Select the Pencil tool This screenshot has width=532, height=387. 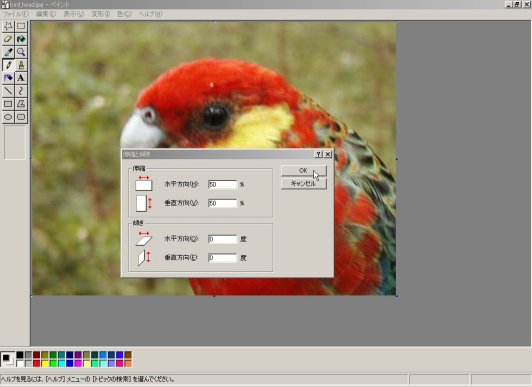point(8,65)
